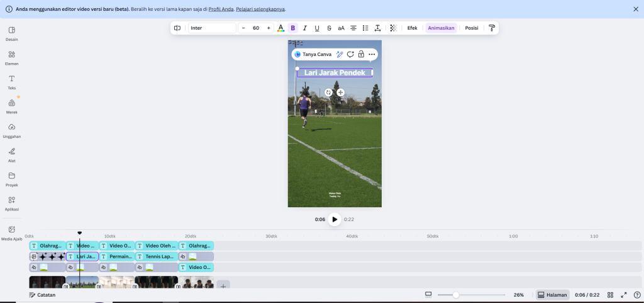644x303 pixels.
Task: Toggle italic formatting
Action: (x=305, y=28)
